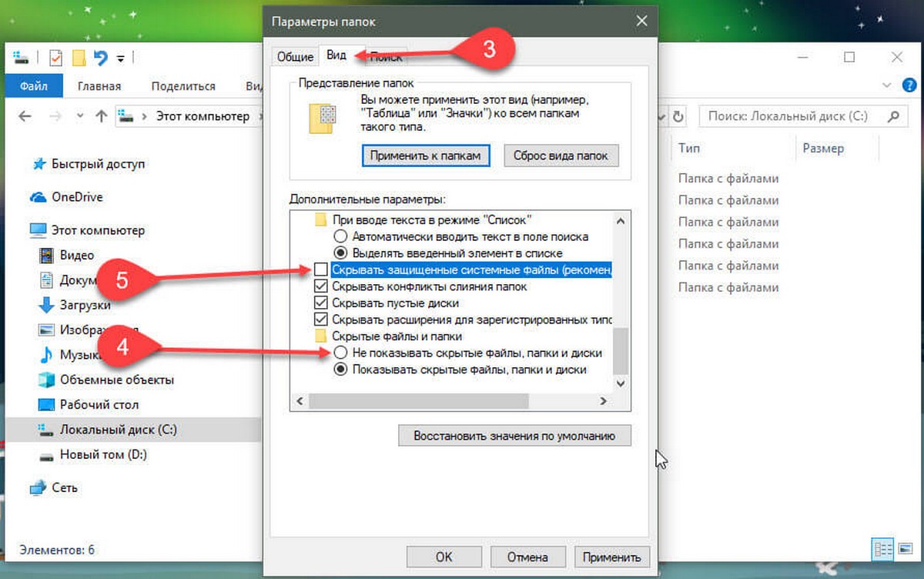Switch to the Общие tab in dialog
Viewport: 924px width, 579px height.
coord(295,57)
